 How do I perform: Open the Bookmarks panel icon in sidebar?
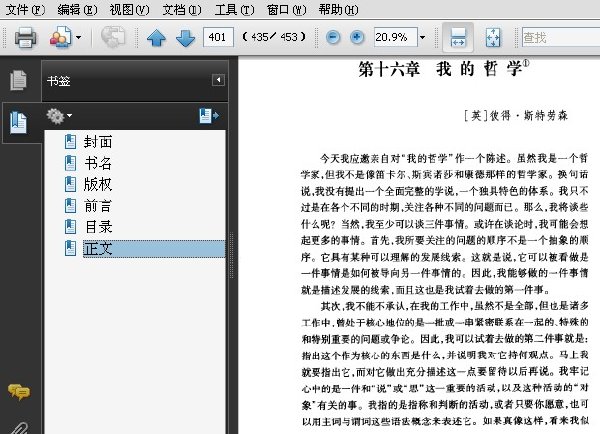point(18,122)
